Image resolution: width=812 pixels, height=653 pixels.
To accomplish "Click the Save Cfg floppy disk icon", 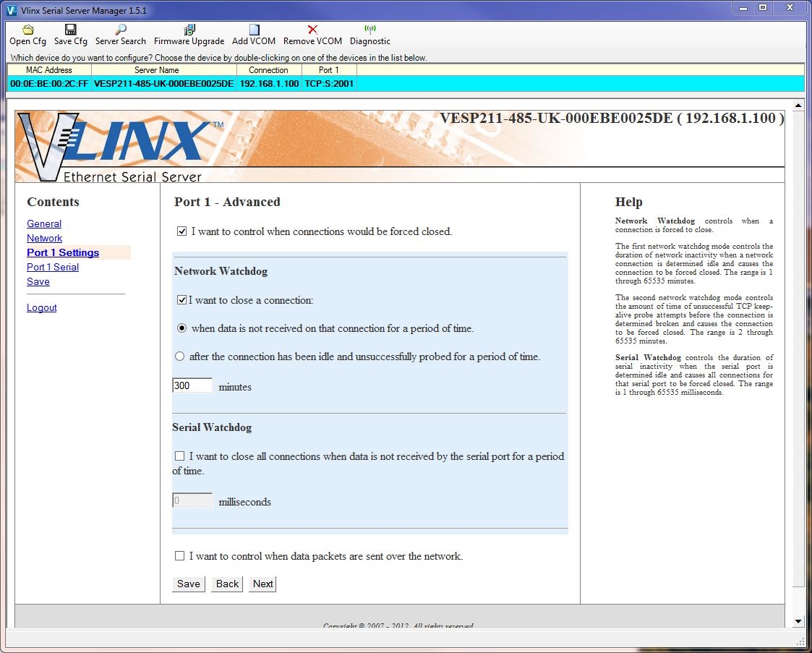I will (x=70, y=30).
